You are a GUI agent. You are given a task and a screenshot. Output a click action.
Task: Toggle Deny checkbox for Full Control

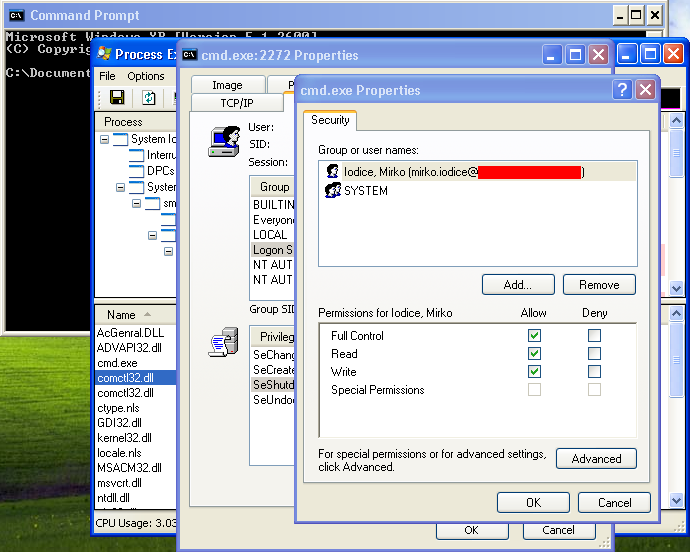coord(594,336)
